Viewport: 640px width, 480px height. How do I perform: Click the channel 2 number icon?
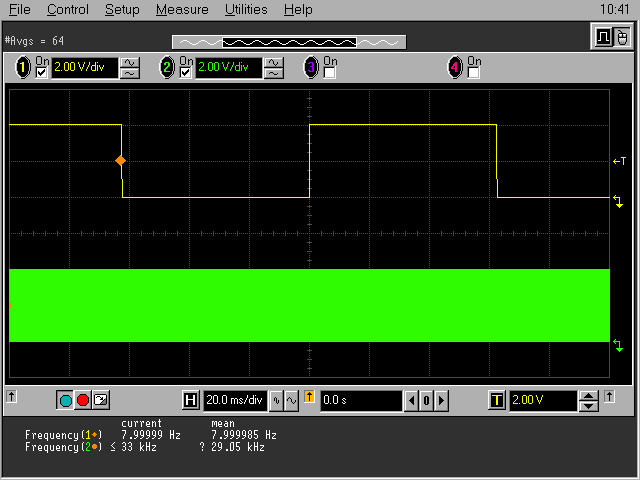tap(168, 68)
